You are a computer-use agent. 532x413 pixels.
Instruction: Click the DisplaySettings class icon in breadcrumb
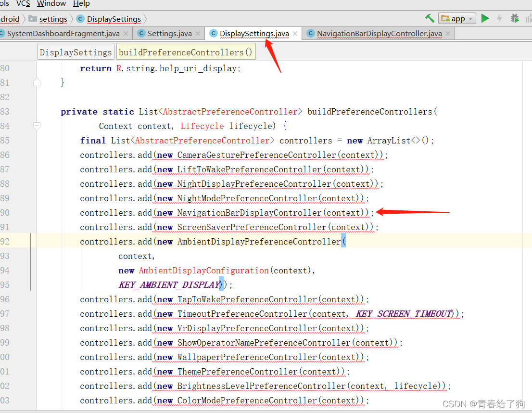coord(80,19)
